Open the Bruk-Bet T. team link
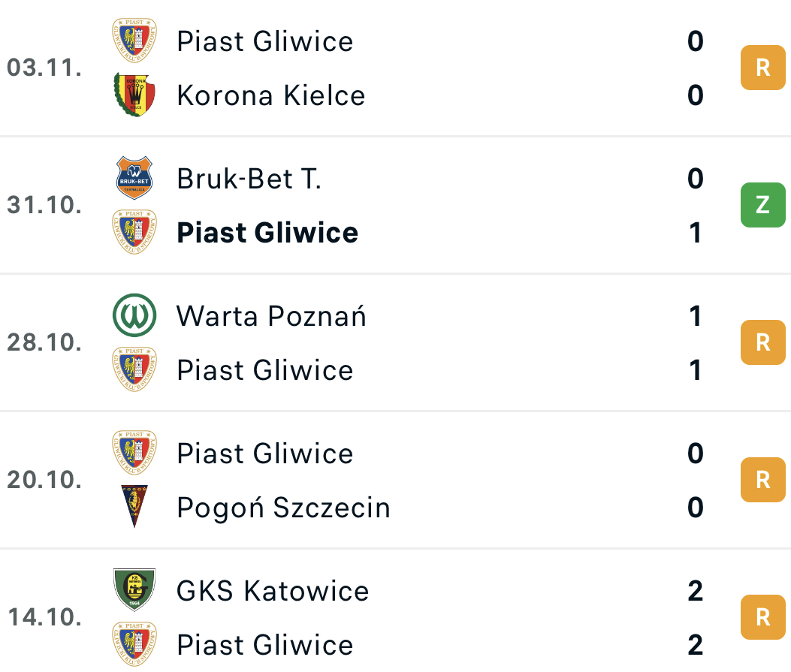The image size is (791, 672). click(249, 179)
